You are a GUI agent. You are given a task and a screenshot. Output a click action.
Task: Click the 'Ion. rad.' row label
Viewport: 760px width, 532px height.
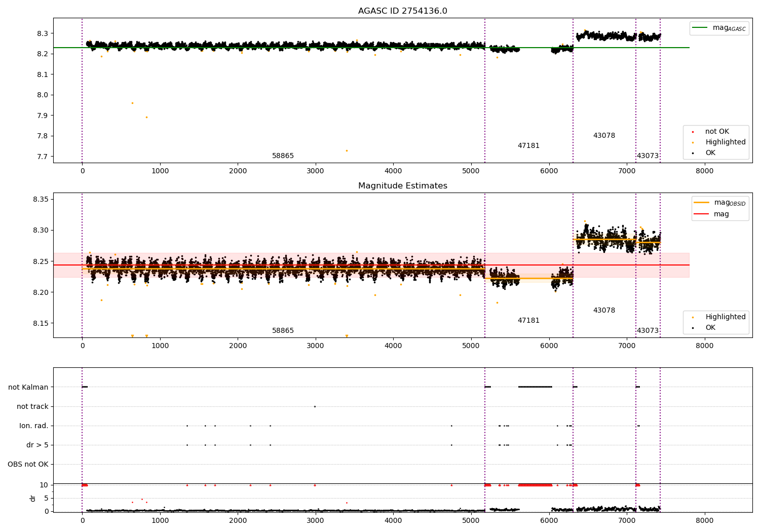click(x=34, y=426)
